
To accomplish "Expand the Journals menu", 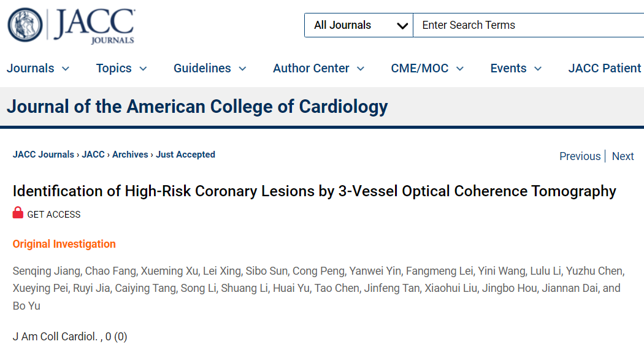I will (38, 68).
